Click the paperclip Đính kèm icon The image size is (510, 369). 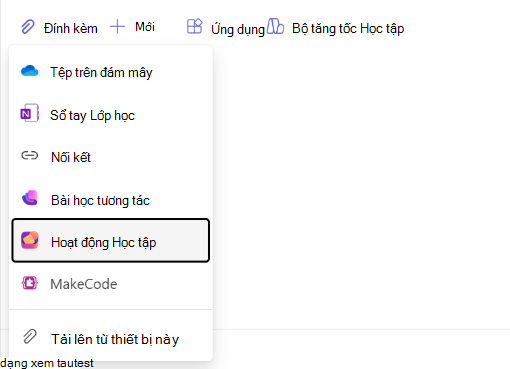tap(28, 27)
